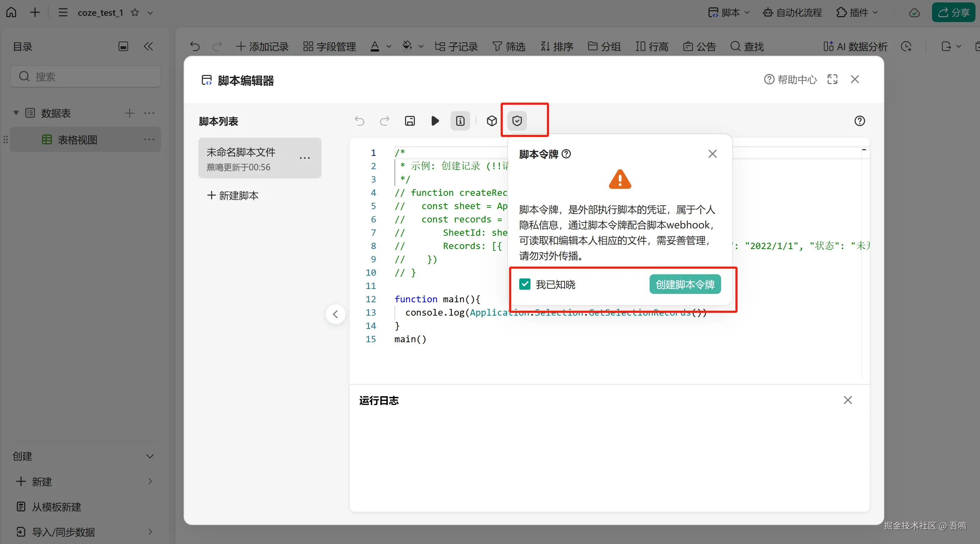The width and height of the screenshot is (980, 544).
Task: Select the 表格视图 item in the sidebar
Action: [77, 140]
